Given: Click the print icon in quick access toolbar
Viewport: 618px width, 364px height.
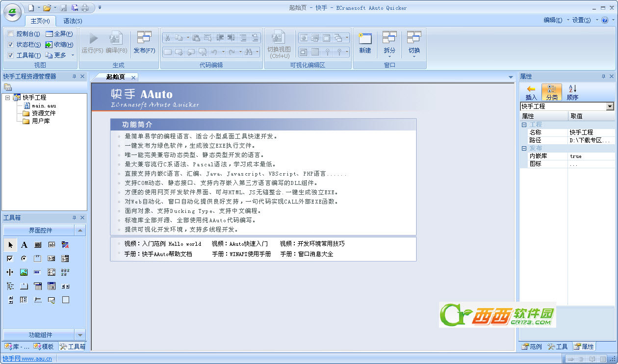Looking at the screenshot, I should click(85, 8).
